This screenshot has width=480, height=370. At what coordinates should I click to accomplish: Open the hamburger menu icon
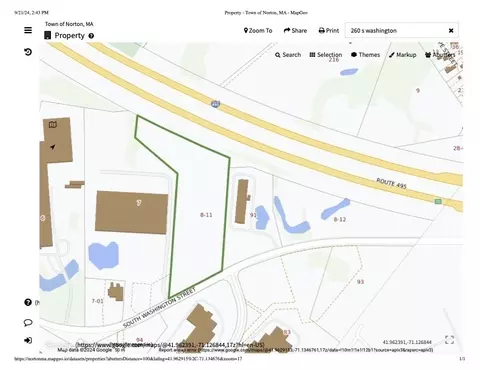[28, 30]
